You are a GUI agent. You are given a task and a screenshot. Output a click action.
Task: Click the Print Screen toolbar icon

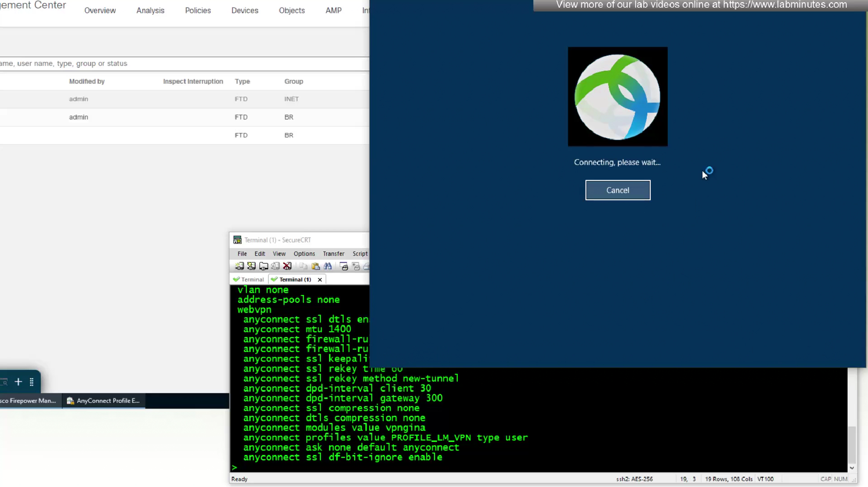click(344, 266)
